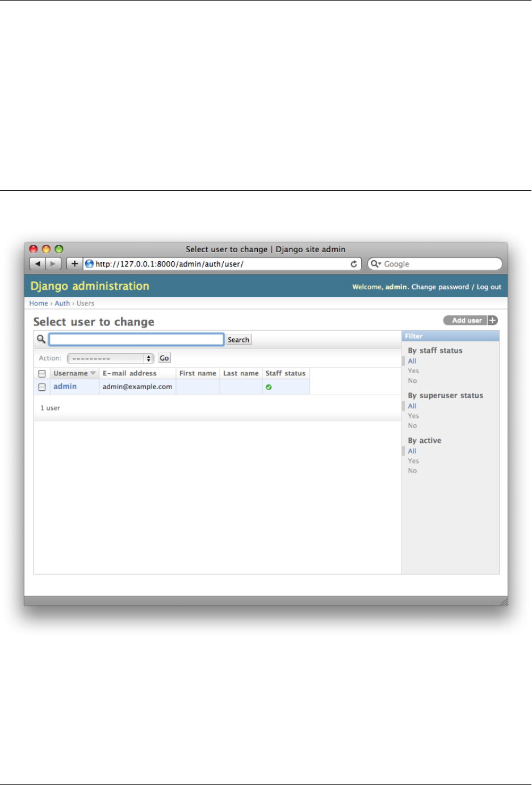Click the magnifying glass beside admin search field
The width and height of the screenshot is (532, 785).
click(x=41, y=339)
